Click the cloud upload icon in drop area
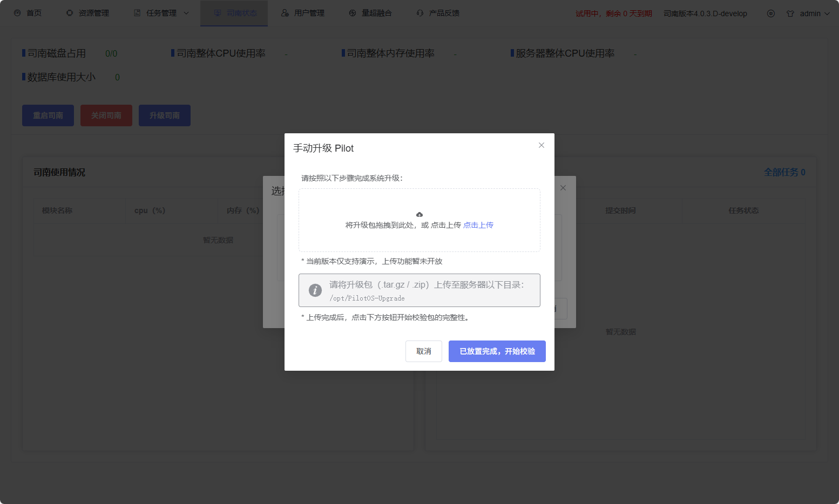Image resolution: width=839 pixels, height=504 pixels. click(x=419, y=215)
